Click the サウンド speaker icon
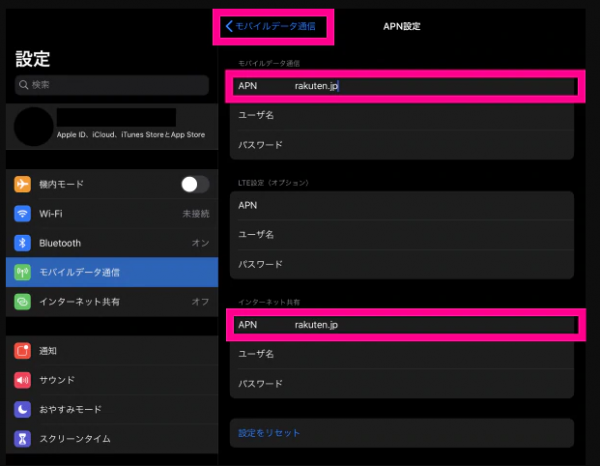The width and height of the screenshot is (600, 466). [x=22, y=380]
